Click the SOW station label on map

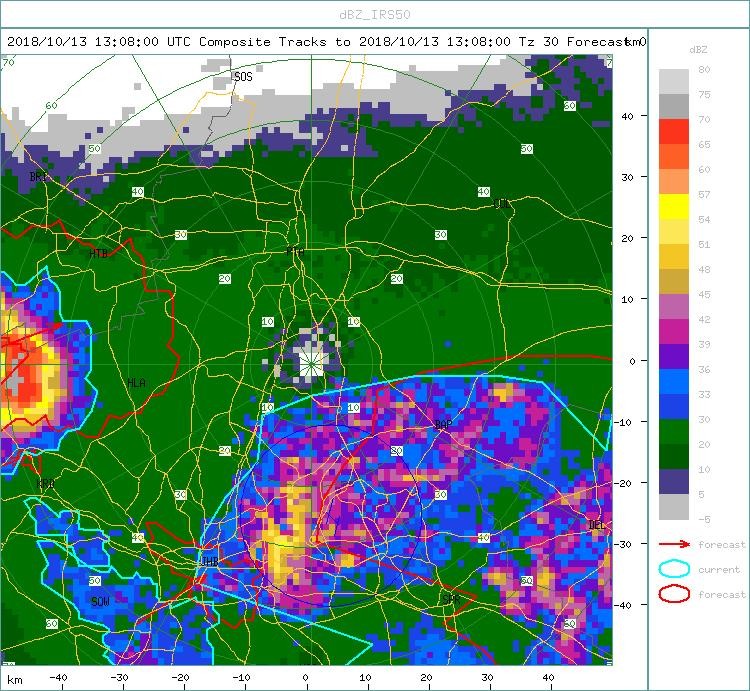[100, 602]
